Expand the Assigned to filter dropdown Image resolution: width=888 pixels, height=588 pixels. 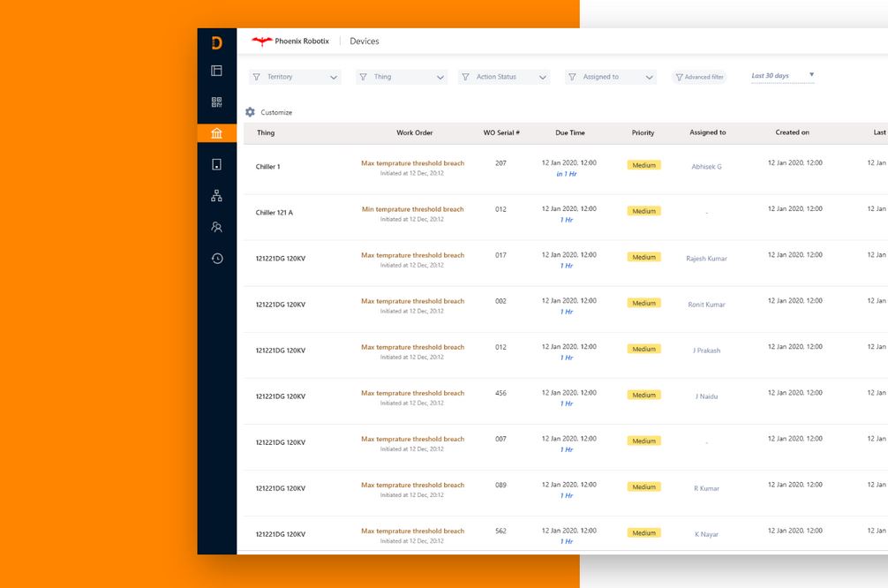(611, 77)
